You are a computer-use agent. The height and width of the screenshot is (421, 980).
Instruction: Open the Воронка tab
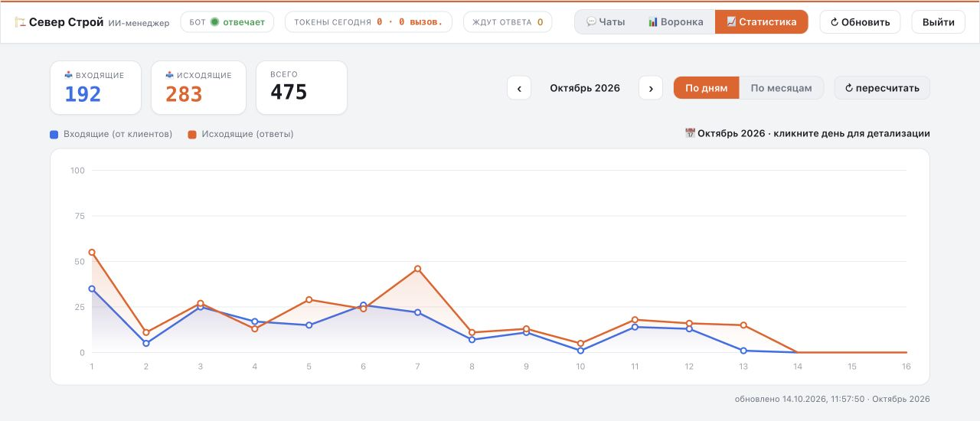coord(675,22)
